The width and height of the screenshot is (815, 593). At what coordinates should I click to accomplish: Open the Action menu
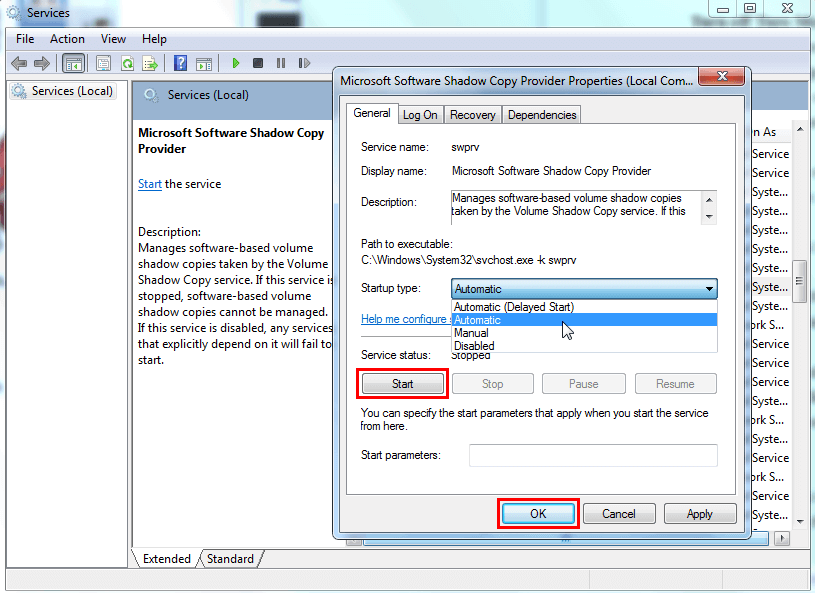[x=67, y=39]
